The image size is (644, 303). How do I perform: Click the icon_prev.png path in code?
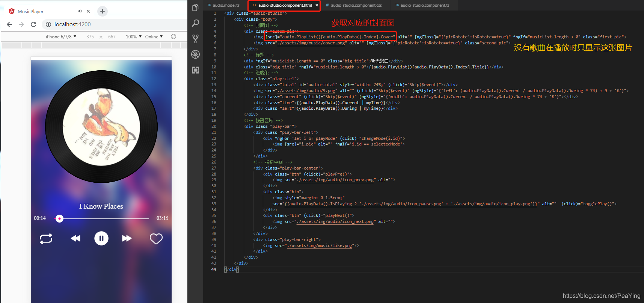point(336,180)
